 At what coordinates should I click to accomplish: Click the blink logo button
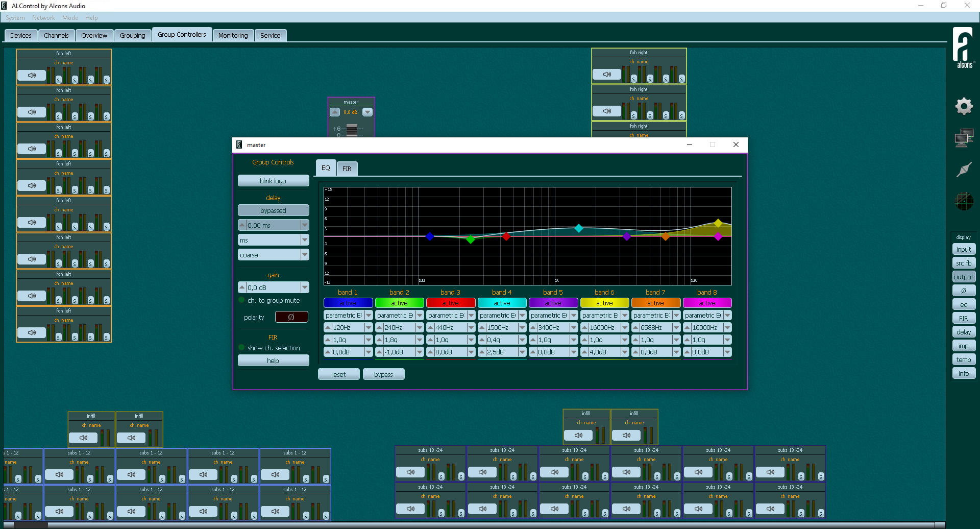[273, 181]
